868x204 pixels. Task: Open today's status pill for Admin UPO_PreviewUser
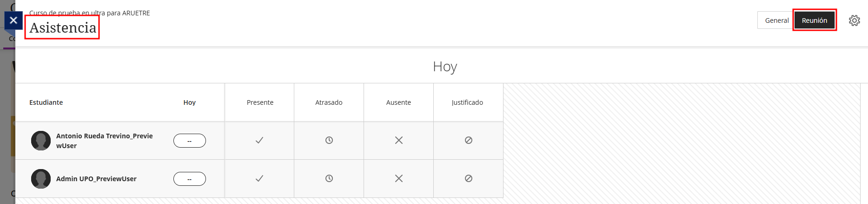click(x=190, y=179)
